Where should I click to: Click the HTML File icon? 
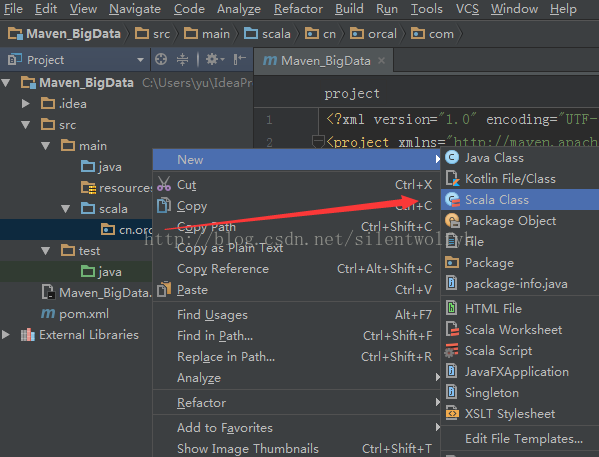pyautogui.click(x=452, y=308)
